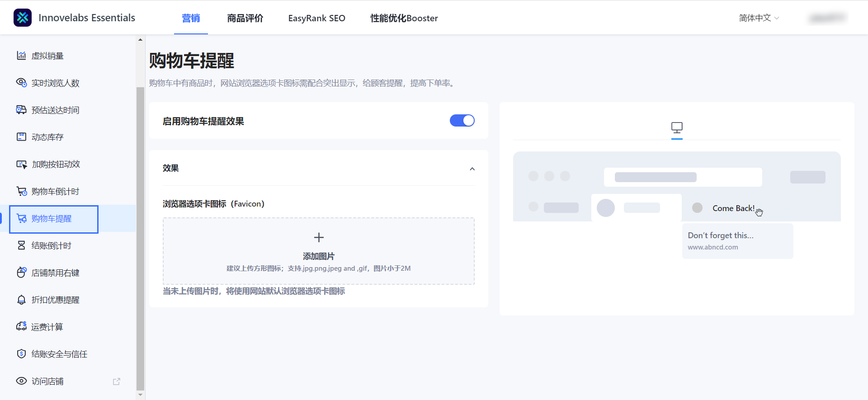Click the 访问店铺 eye icon
868x400 pixels.
tap(21, 381)
